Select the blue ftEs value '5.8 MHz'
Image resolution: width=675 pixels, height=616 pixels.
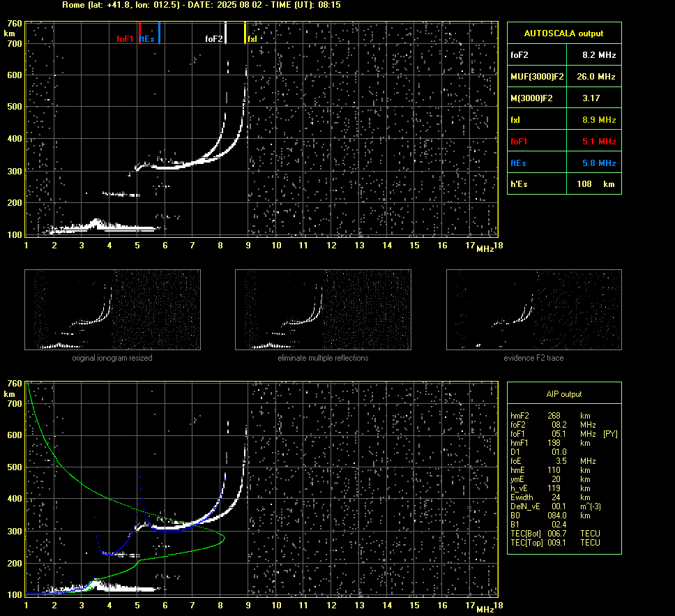[599, 163]
